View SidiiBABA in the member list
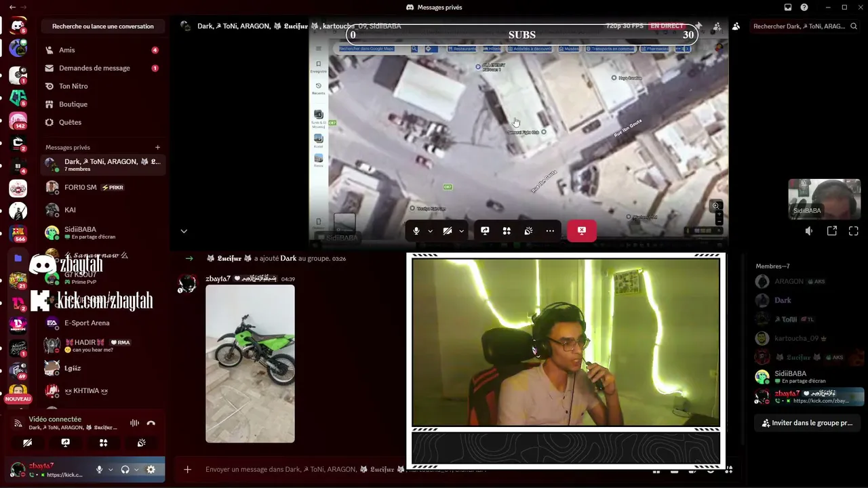 [x=808, y=376]
